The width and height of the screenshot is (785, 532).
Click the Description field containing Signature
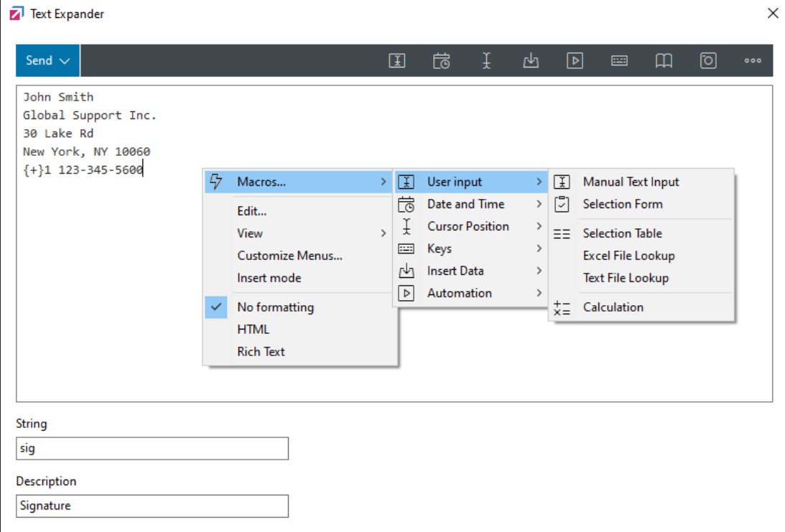[x=152, y=506]
